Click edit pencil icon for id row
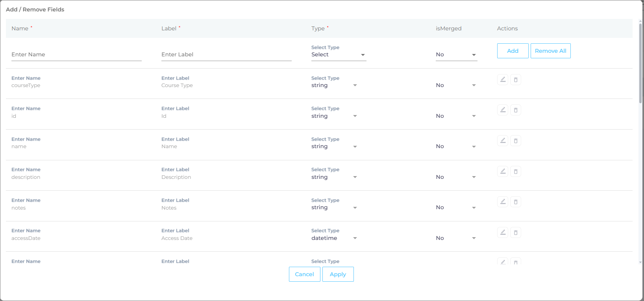The image size is (644, 301). tap(503, 110)
